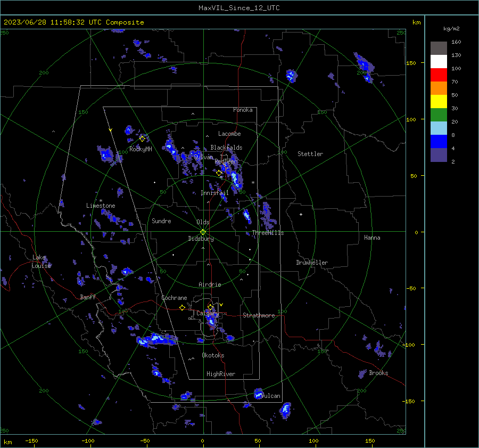Click the RockyMH label

click(x=141, y=149)
